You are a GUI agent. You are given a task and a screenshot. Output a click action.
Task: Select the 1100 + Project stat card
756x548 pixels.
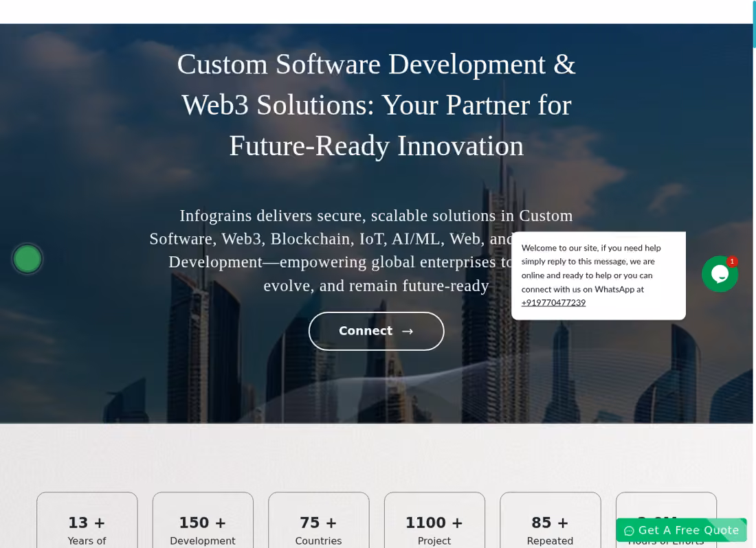click(434, 520)
